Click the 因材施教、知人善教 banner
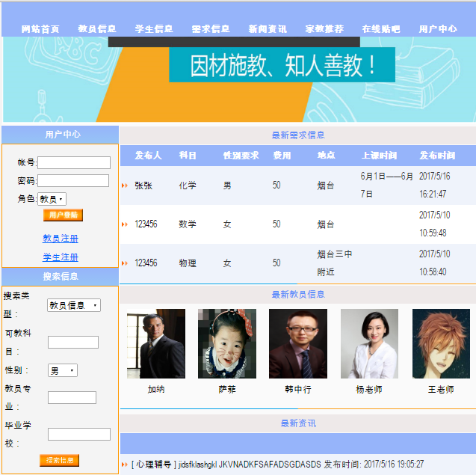The image size is (476, 475). click(x=282, y=65)
